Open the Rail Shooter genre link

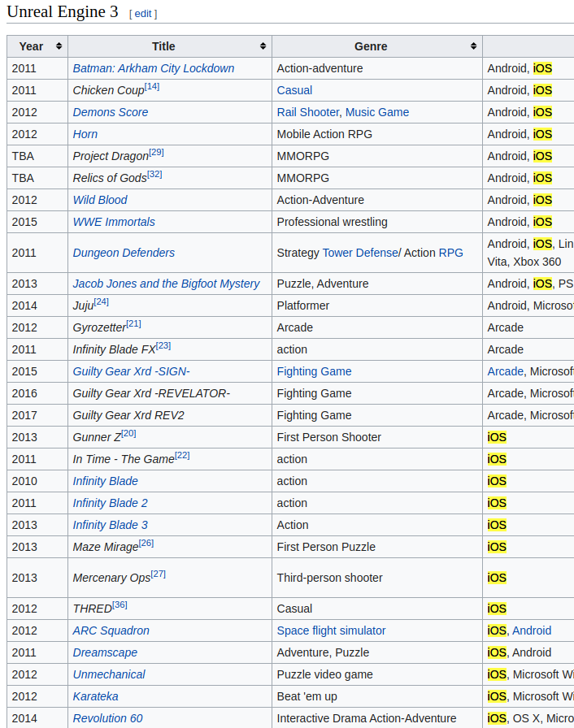308,112
